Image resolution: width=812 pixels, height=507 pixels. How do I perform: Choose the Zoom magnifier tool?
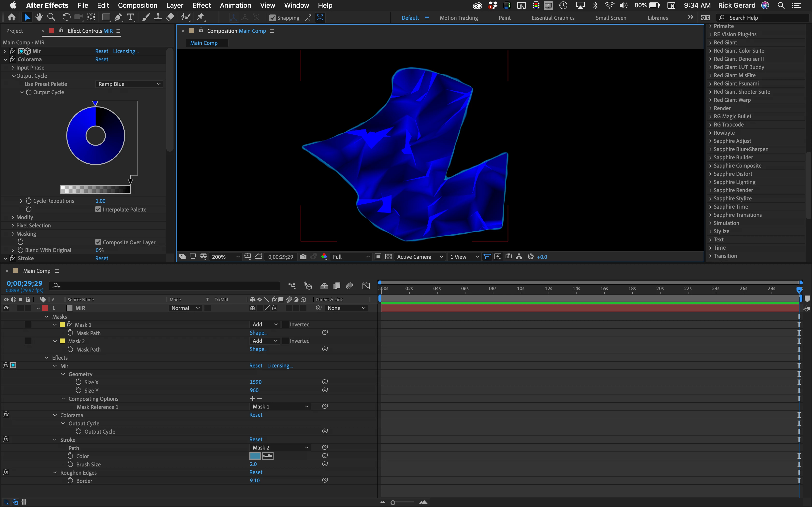pos(51,17)
